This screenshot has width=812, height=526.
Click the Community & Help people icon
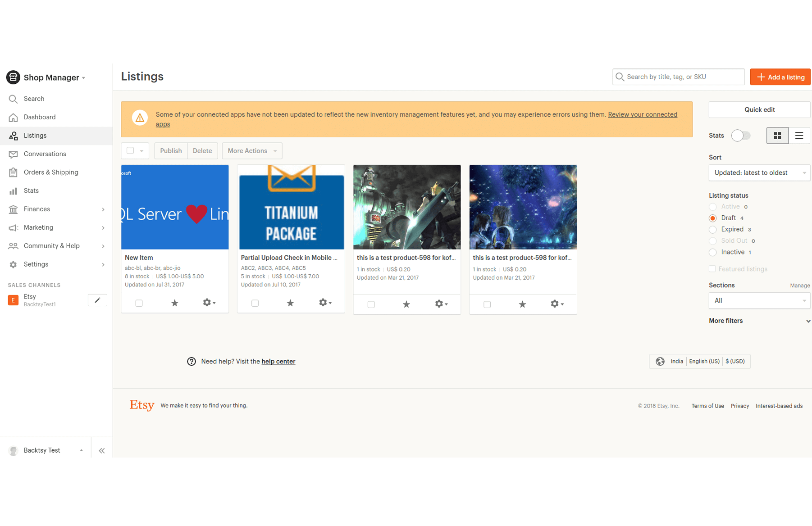(x=13, y=246)
